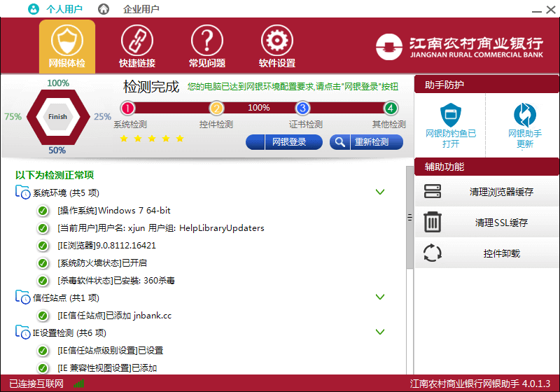Select the 个人用户 person icon
The width and height of the screenshot is (560, 392).
pos(34,9)
